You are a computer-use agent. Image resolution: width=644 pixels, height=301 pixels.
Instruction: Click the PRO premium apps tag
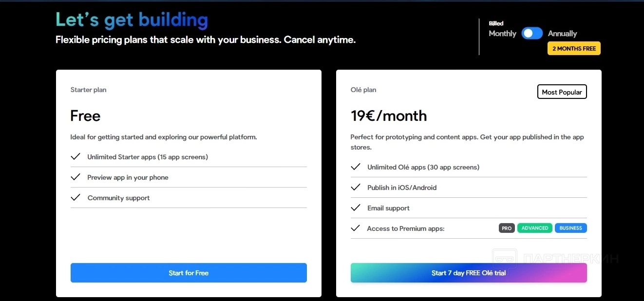coord(507,228)
